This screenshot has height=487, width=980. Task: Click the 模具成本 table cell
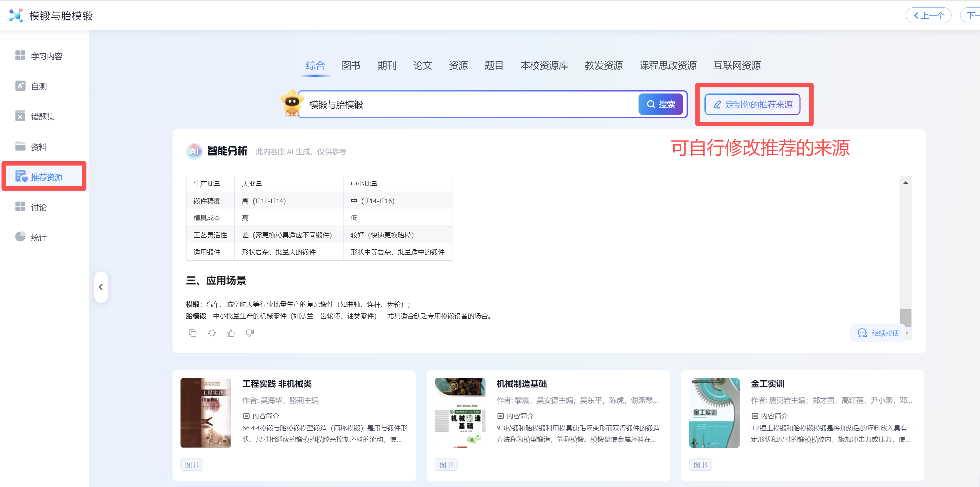210,218
